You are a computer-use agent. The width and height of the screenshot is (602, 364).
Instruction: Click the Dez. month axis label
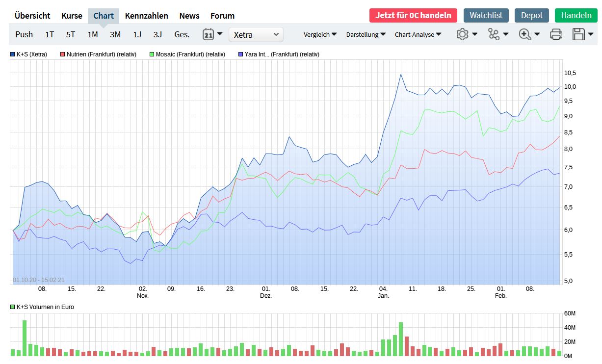tap(266, 296)
